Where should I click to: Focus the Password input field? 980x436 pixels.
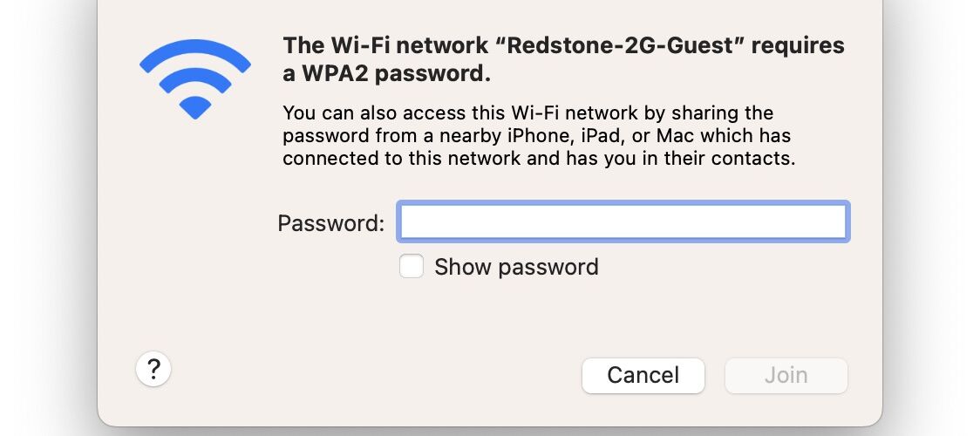click(623, 221)
